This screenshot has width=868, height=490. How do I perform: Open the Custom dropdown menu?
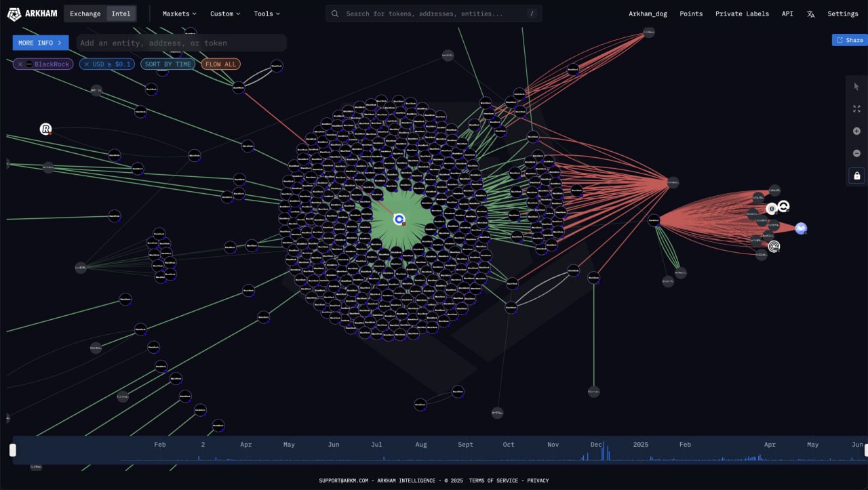pyautogui.click(x=225, y=14)
